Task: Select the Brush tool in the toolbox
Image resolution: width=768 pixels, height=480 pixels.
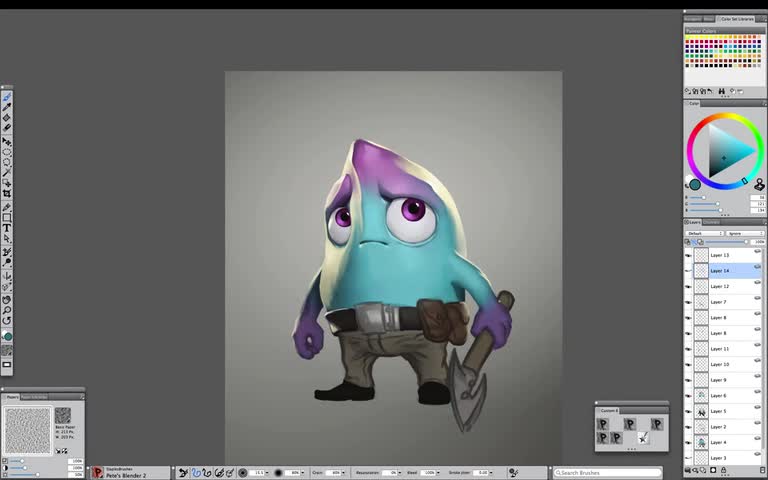Action: [7, 97]
